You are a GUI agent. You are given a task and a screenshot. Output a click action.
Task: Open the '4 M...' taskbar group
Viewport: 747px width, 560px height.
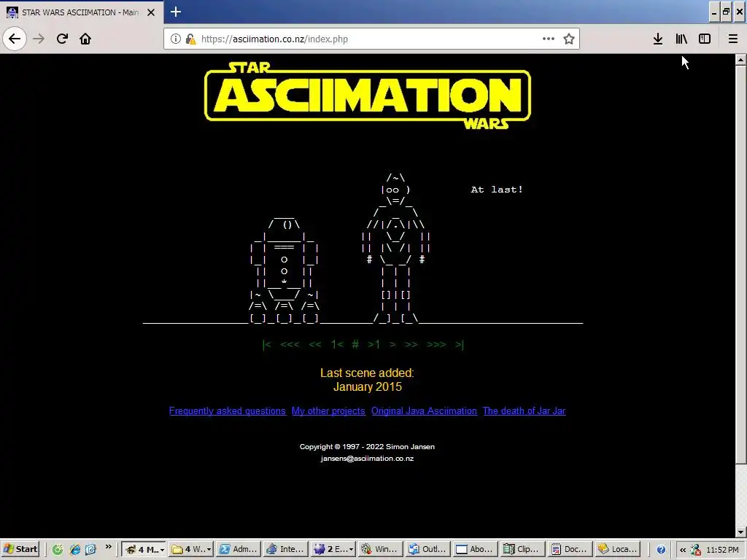click(x=144, y=549)
